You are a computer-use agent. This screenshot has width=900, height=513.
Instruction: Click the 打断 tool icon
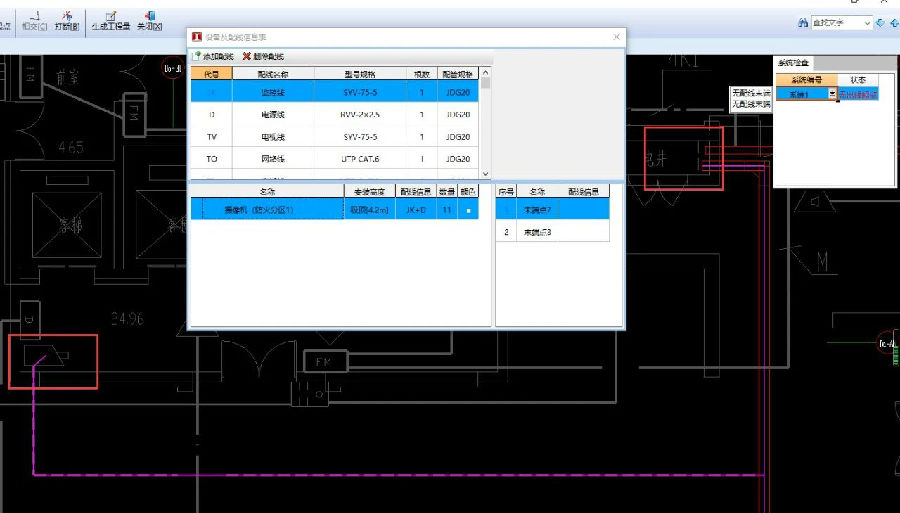pos(66,20)
